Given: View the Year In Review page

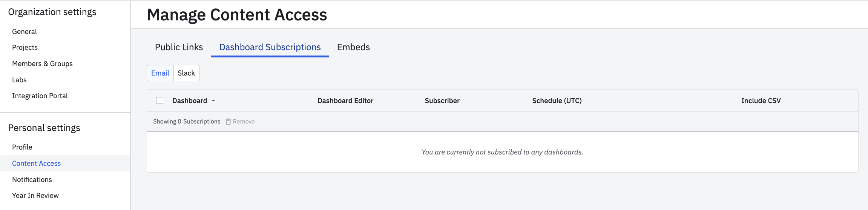Looking at the screenshot, I should click(35, 196).
